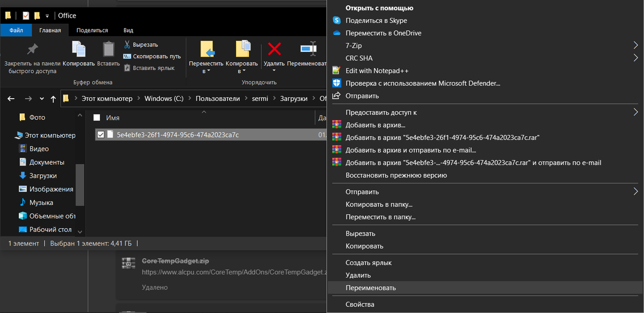Choose Вырезать in the context menu
This screenshot has width=644, height=313.
[360, 234]
